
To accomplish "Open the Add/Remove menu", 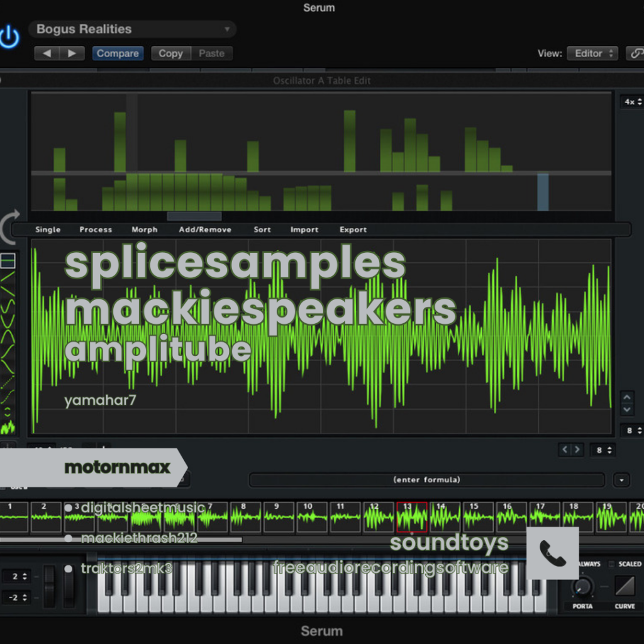I will point(205,230).
